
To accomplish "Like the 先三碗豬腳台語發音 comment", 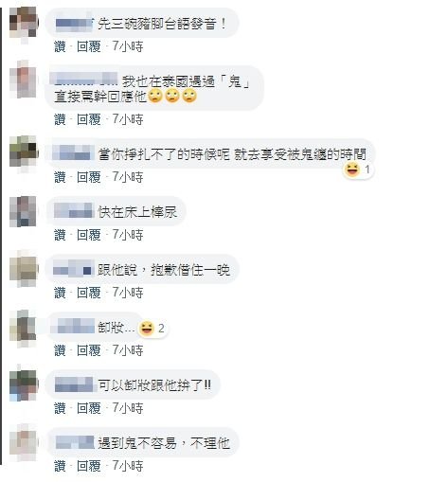I will point(60,46).
